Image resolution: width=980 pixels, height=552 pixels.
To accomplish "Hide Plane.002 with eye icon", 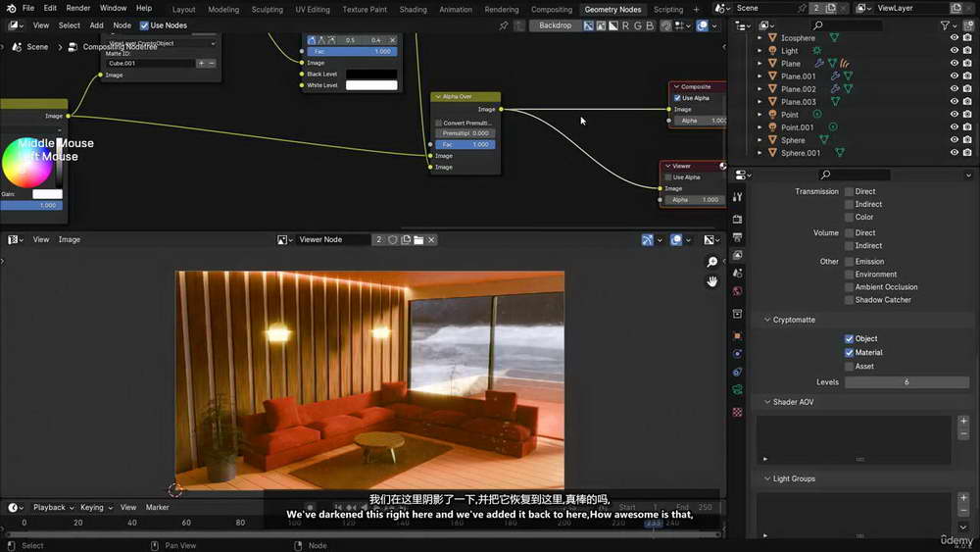I will pos(954,89).
